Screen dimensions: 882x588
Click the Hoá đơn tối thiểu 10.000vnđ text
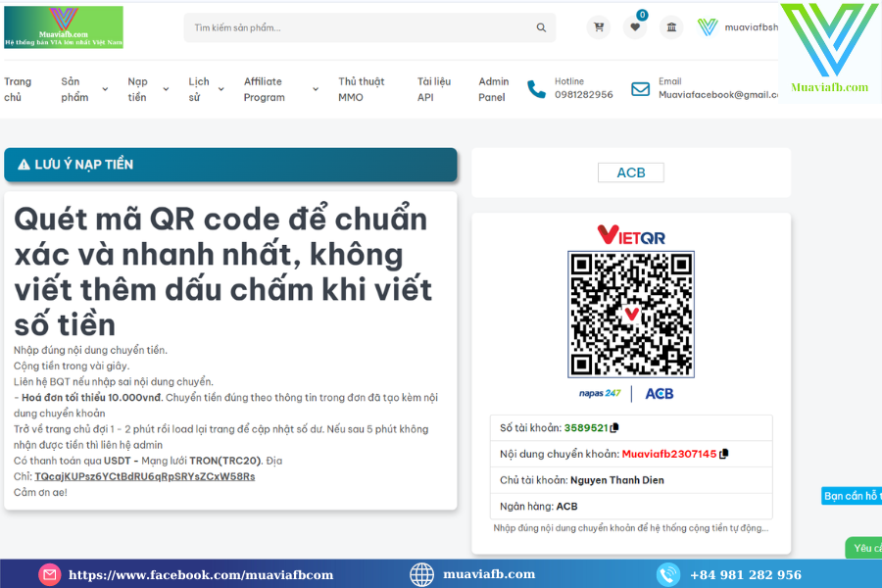[92, 397]
